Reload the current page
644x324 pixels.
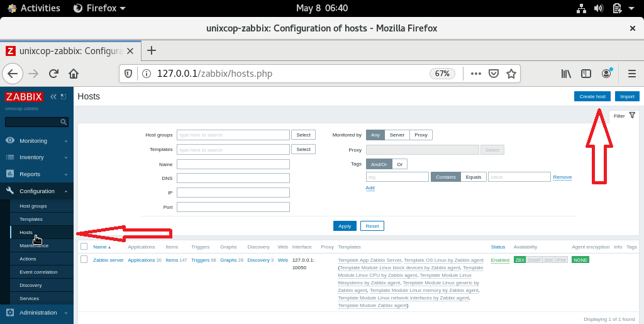click(53, 74)
